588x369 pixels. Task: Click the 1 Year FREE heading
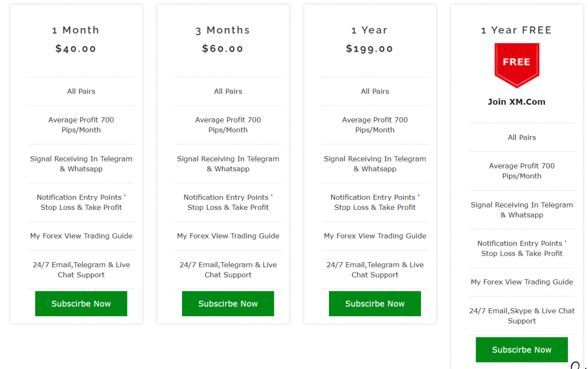[x=516, y=30]
